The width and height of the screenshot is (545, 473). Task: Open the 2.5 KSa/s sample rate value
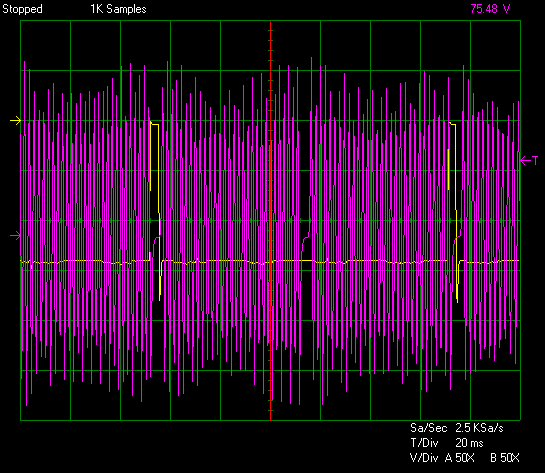pyautogui.click(x=479, y=428)
